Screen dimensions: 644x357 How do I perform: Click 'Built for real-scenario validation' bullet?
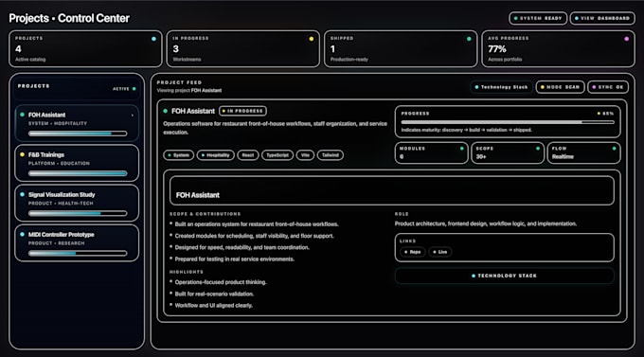coord(214,294)
